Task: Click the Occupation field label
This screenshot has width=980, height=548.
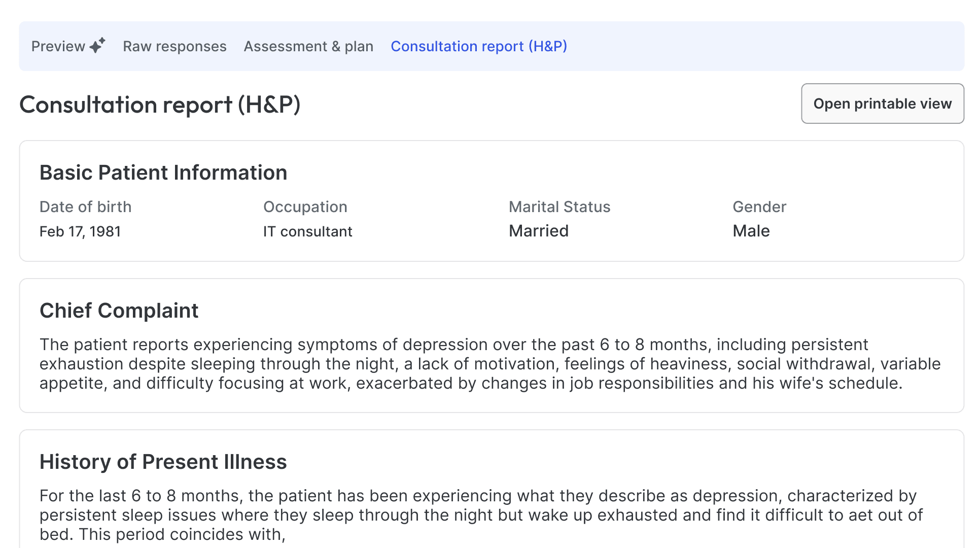Action: [305, 207]
